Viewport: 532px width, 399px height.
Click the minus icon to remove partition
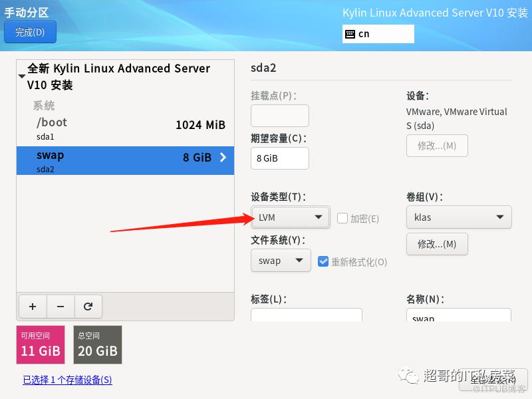click(x=61, y=307)
